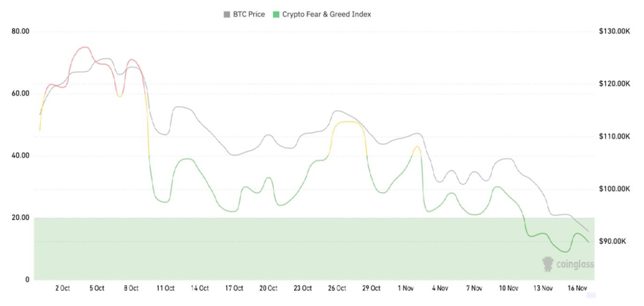Click the $130.00K right axis label
Image resolution: width=644 pixels, height=306 pixels.
(x=614, y=31)
